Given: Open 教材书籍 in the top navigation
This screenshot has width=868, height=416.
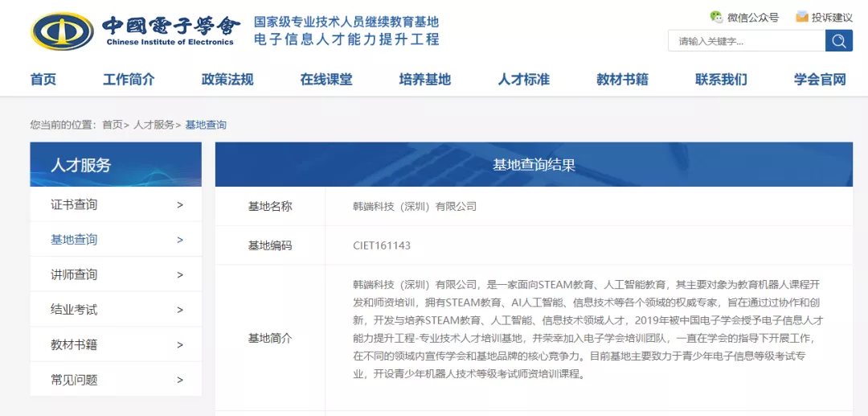Looking at the screenshot, I should (x=622, y=79).
